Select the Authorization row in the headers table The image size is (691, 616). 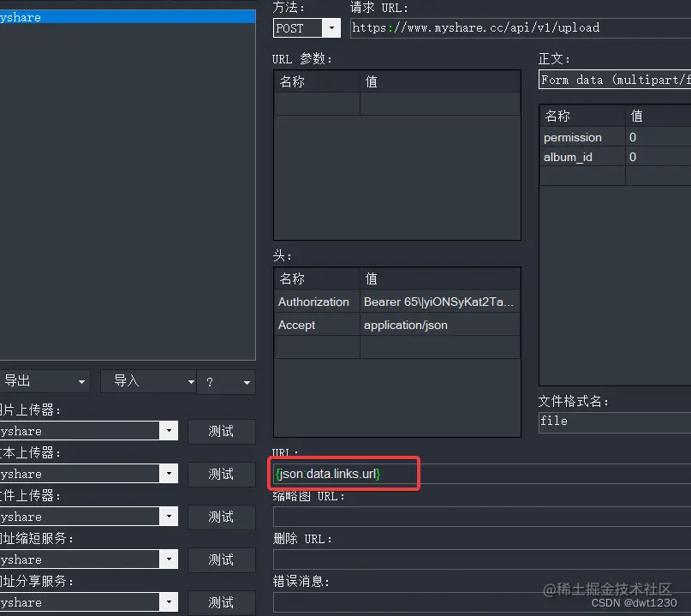(316, 302)
